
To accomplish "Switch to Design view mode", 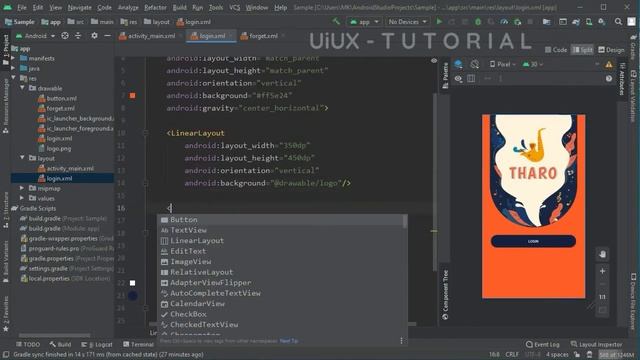I will [611, 50].
